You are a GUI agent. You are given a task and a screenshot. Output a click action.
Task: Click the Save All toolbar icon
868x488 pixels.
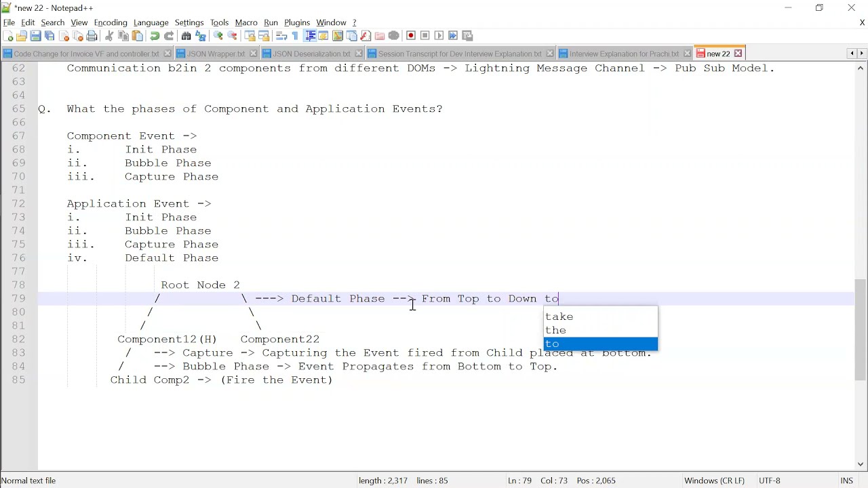click(x=50, y=36)
